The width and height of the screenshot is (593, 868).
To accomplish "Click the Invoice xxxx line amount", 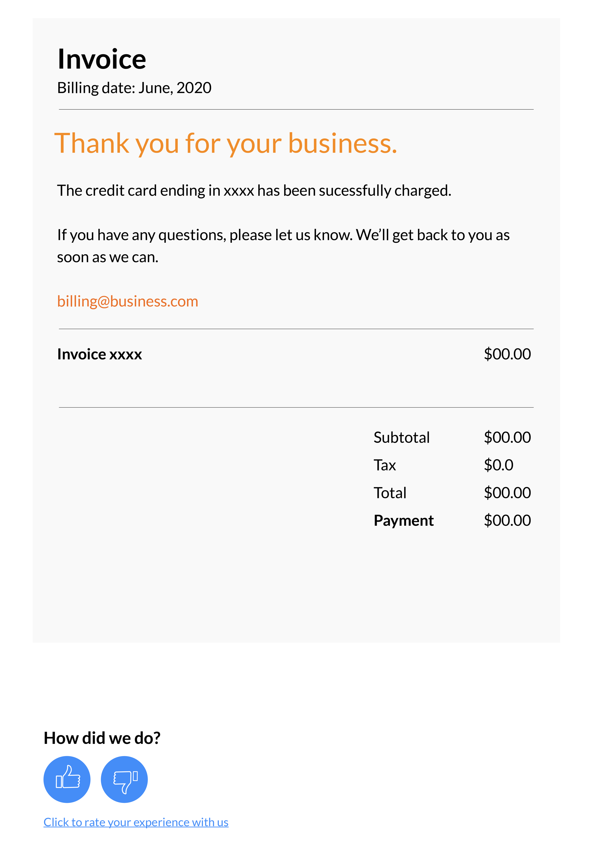I will point(507,354).
